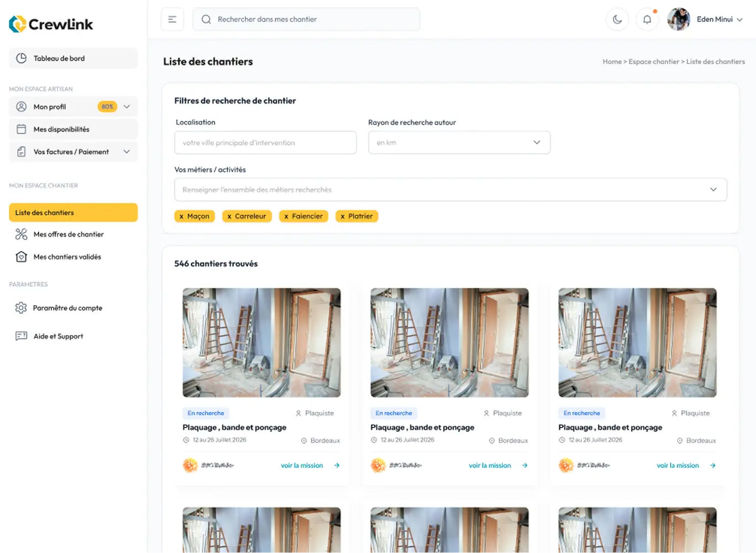
Task: Click the 80% profile completion badge
Action: [x=107, y=107]
